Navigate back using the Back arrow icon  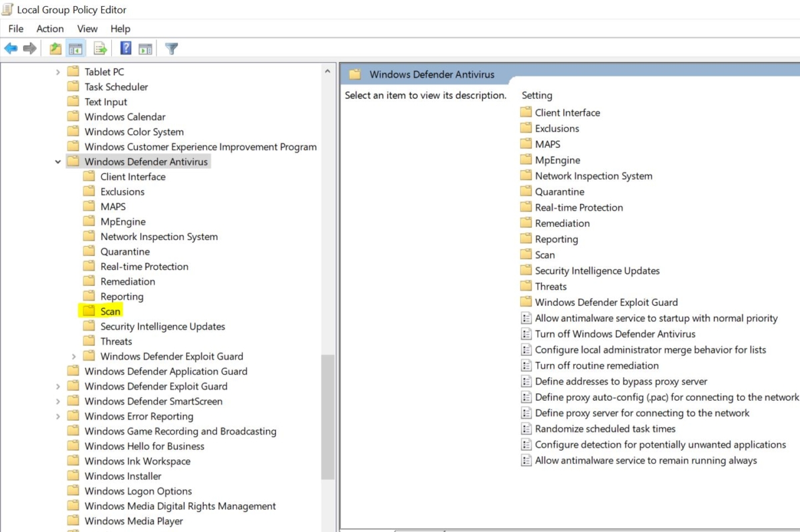pyautogui.click(x=11, y=48)
